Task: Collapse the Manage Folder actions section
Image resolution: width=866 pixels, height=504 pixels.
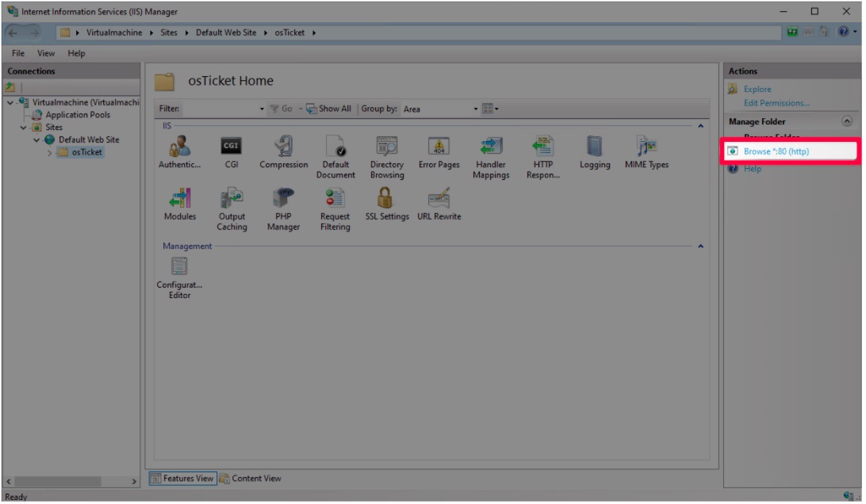Action: pos(847,121)
